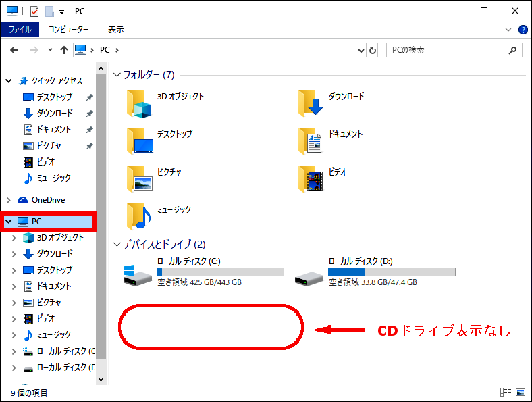Switch to large icons view in status bar

click(521, 392)
